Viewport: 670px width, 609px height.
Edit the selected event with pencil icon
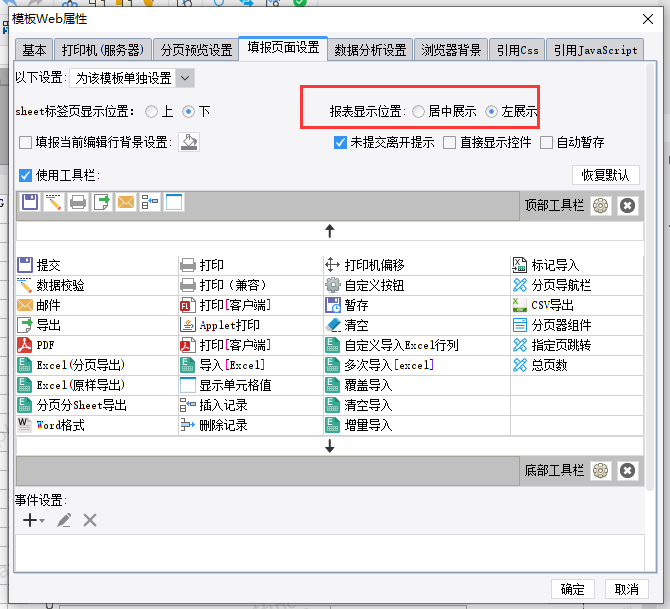tap(64, 520)
